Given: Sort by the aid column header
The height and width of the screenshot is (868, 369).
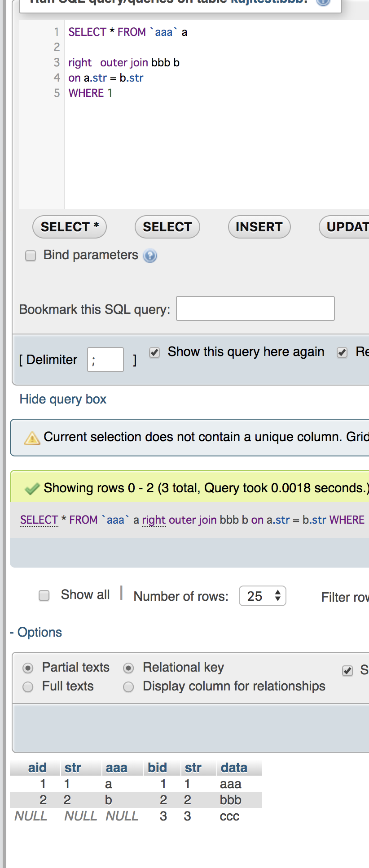Looking at the screenshot, I should pos(37,768).
